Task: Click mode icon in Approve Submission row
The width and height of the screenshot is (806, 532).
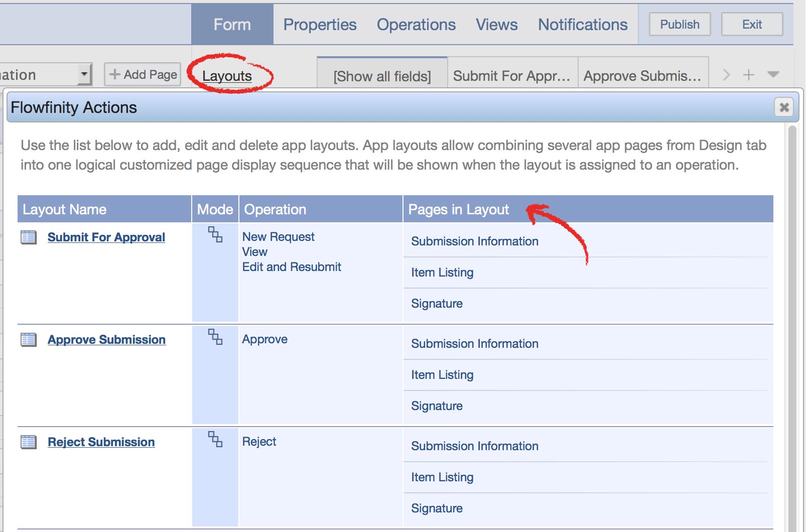Action: [215, 337]
